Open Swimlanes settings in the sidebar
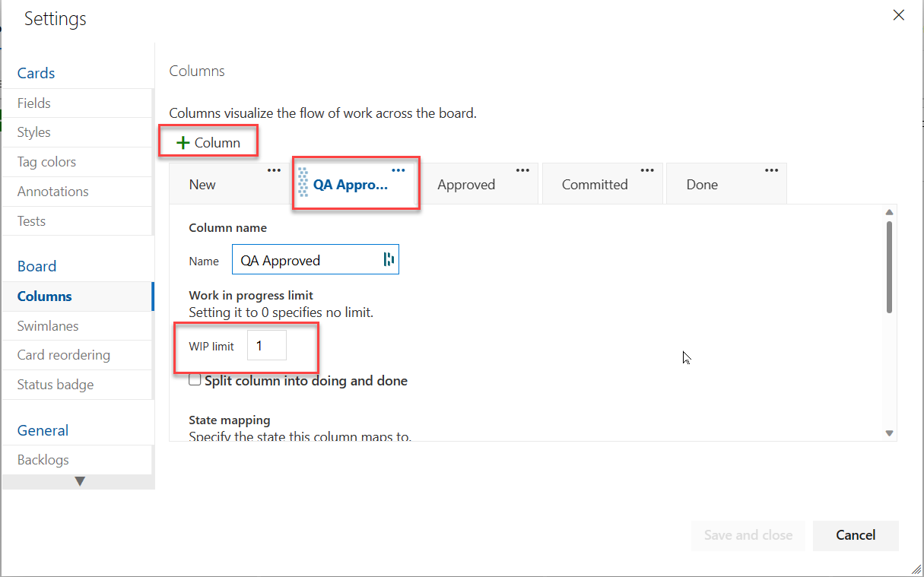 point(48,326)
